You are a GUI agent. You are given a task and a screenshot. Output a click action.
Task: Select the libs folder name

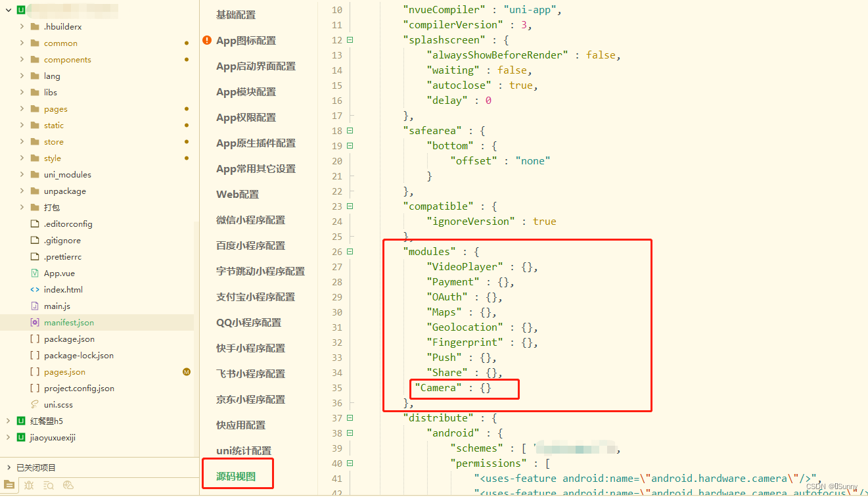(51, 93)
